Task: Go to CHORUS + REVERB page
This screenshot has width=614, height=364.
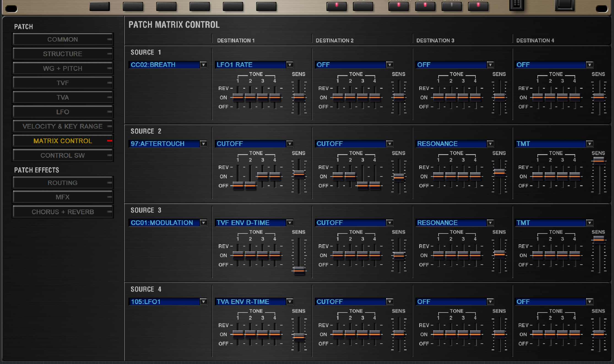Action: click(x=63, y=212)
